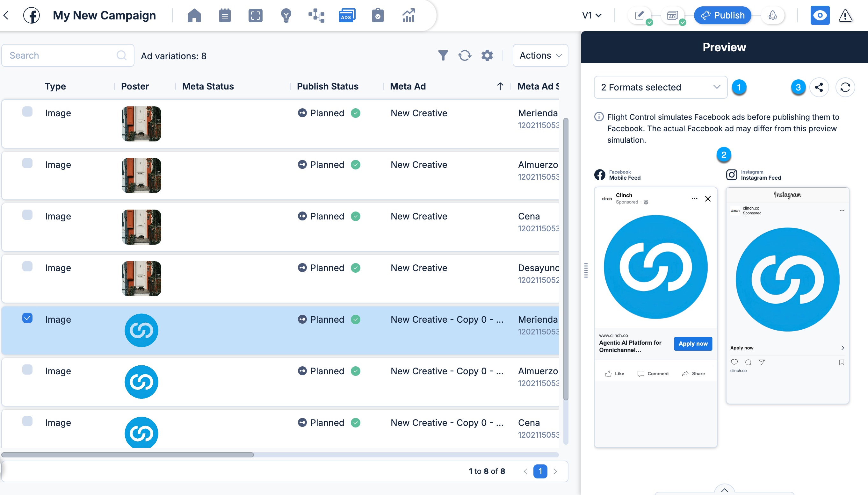
Task: Click the heart icon in Instagram preview
Action: click(x=734, y=362)
